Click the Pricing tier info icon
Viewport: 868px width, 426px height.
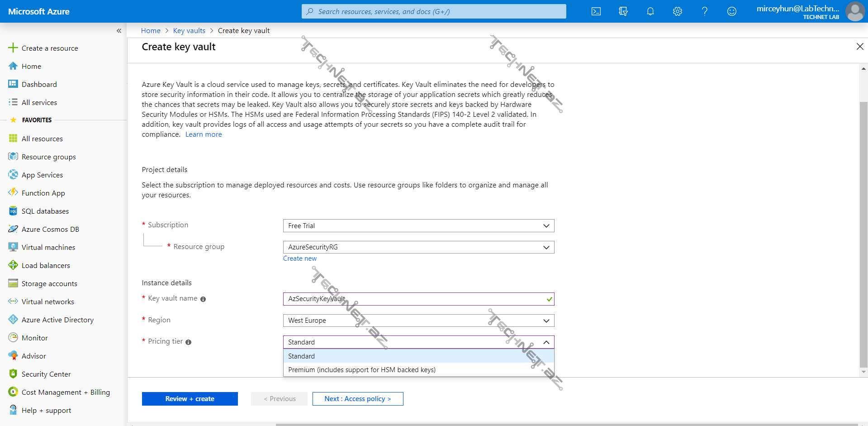pyautogui.click(x=189, y=342)
